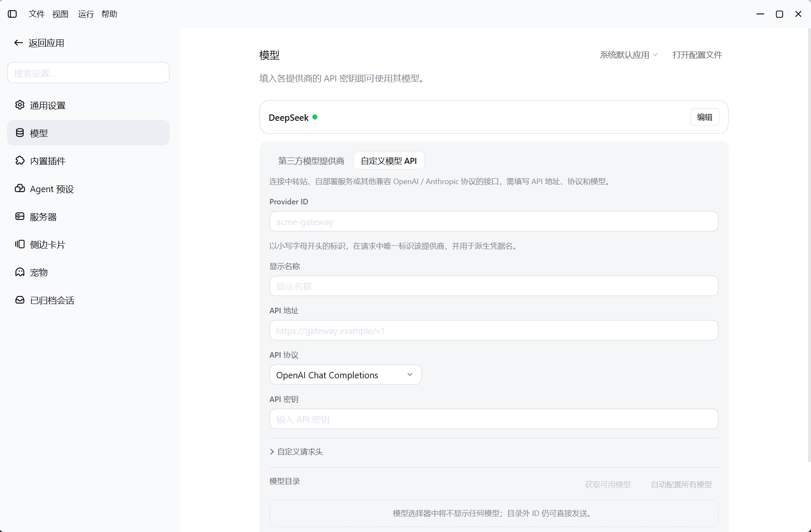Switch to 第三方模型提供商 tab
811x532 pixels.
311,160
